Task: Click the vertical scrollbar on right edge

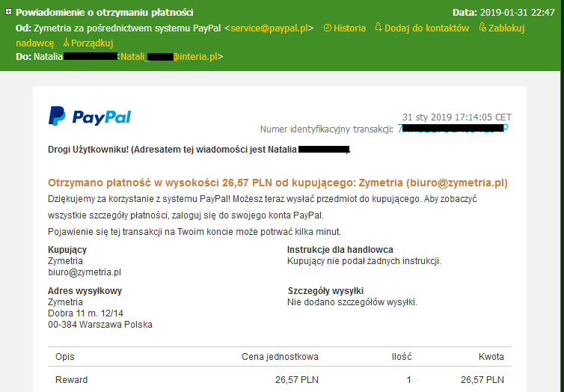Action: [x=562, y=196]
